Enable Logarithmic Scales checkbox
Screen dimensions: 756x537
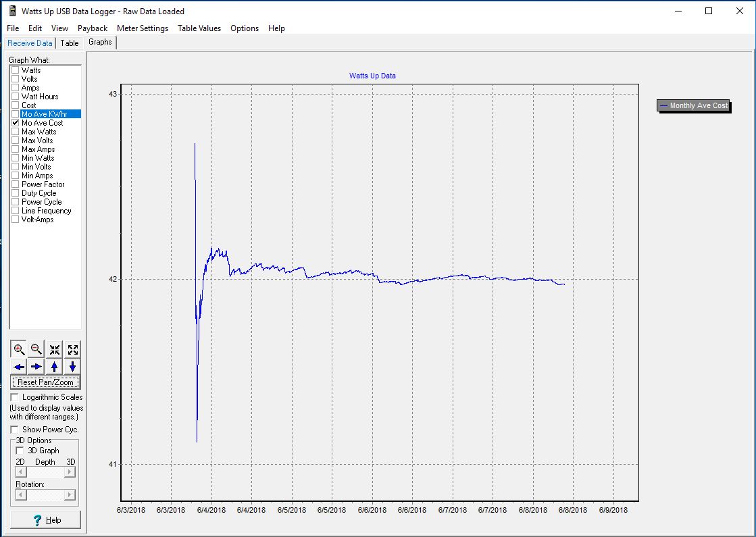coord(14,397)
